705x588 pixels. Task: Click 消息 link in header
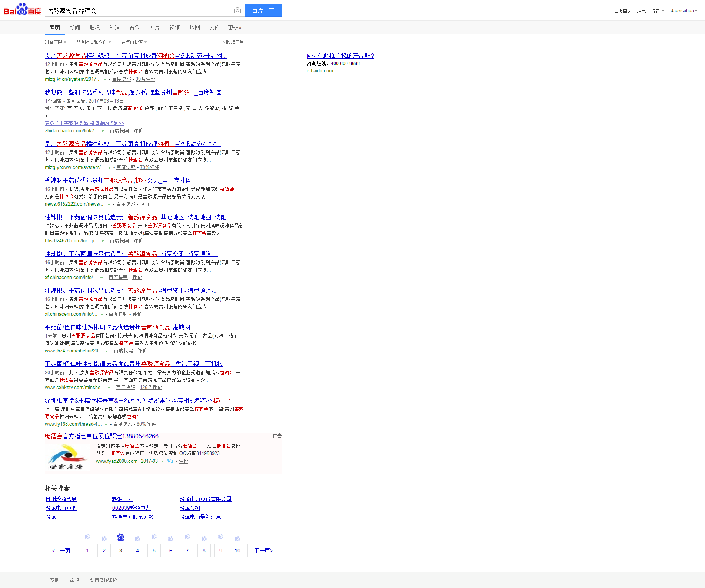(x=641, y=11)
